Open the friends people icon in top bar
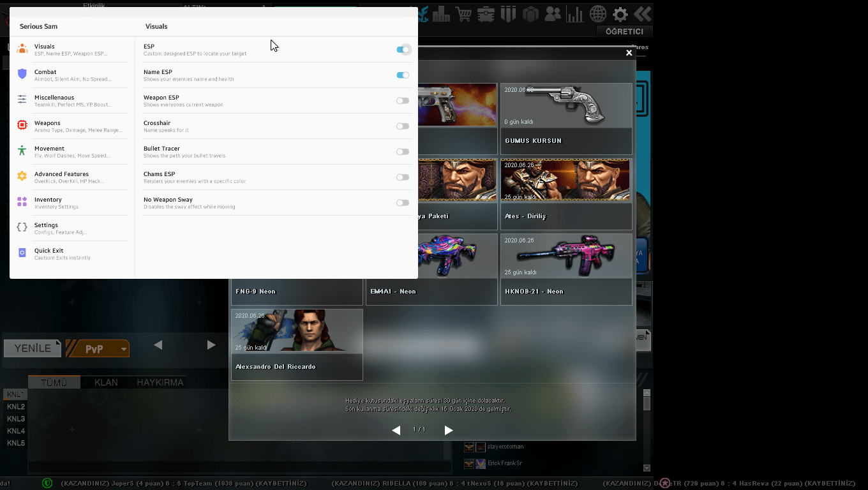The image size is (868, 490). tap(553, 13)
